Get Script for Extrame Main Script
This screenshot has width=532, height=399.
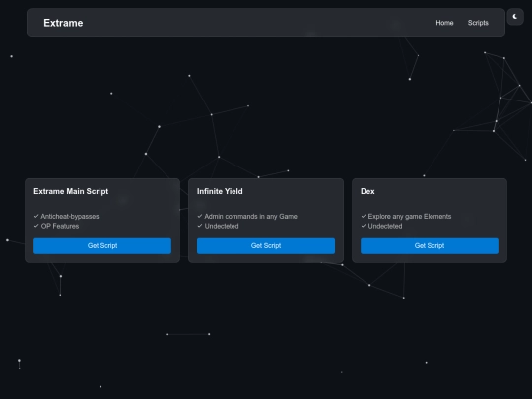pos(102,246)
